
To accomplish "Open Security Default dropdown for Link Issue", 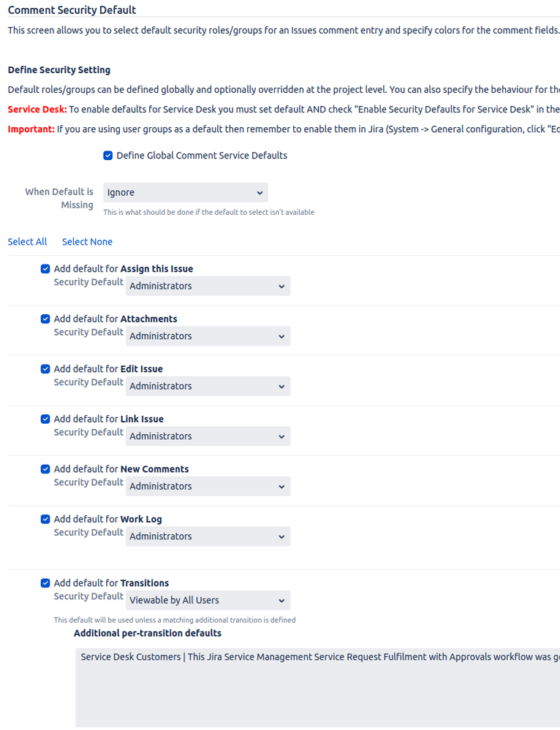I will pyautogui.click(x=208, y=436).
